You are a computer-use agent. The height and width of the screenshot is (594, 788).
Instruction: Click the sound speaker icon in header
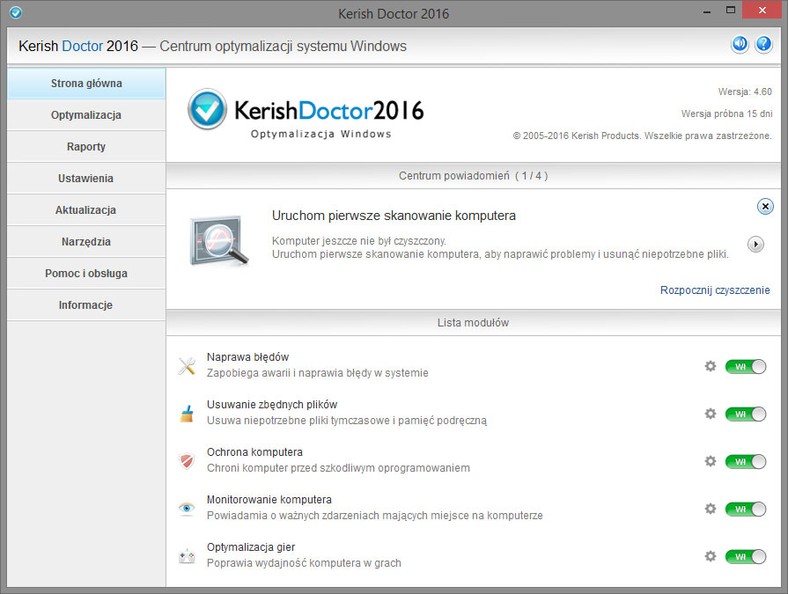pos(740,44)
